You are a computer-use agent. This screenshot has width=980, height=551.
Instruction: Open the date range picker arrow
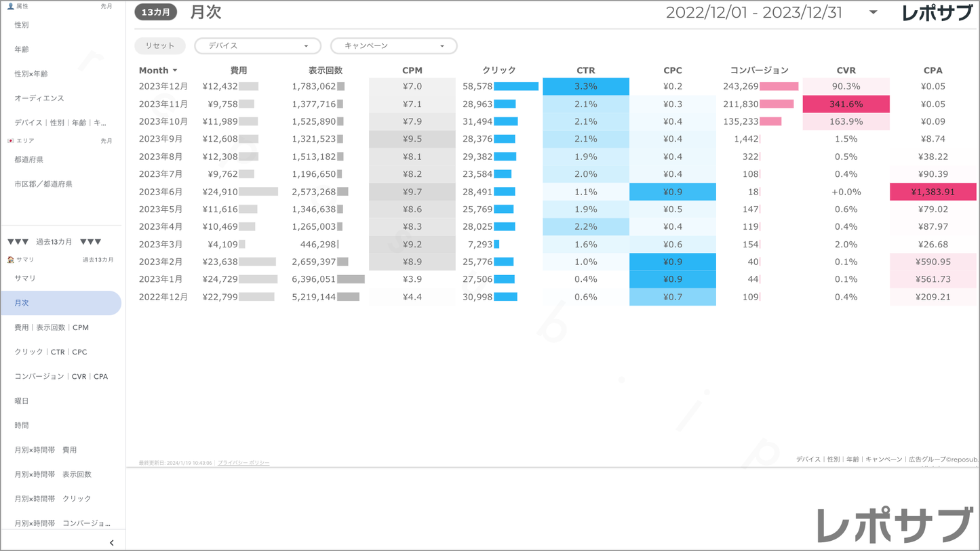(873, 12)
